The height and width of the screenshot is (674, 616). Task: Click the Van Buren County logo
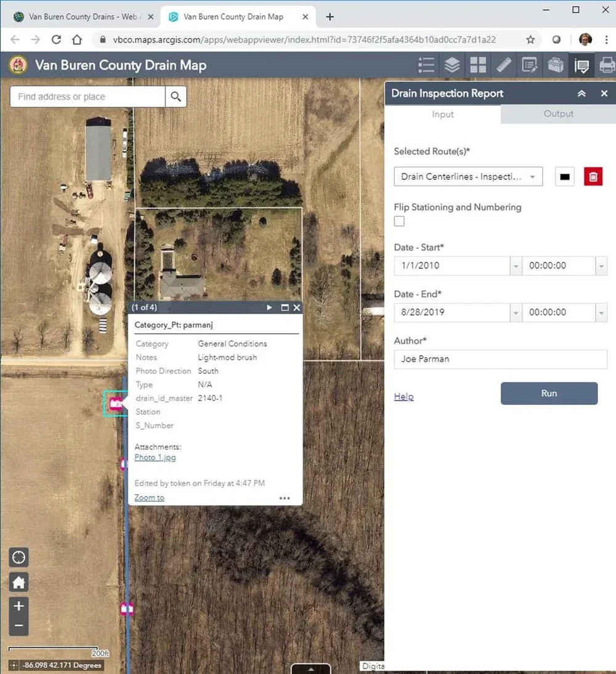[18, 65]
